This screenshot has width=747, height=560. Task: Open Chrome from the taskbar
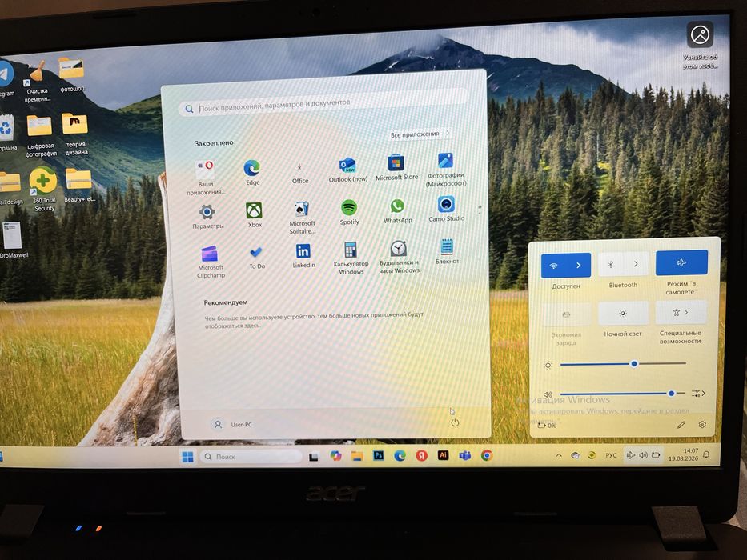coord(487,455)
